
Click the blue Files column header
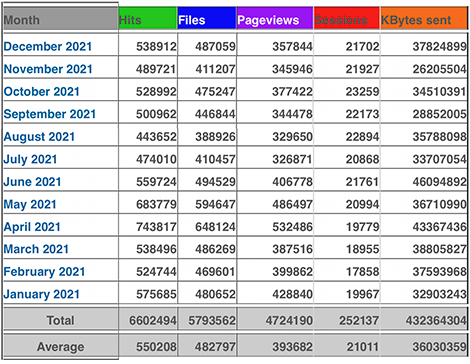pyautogui.click(x=207, y=18)
